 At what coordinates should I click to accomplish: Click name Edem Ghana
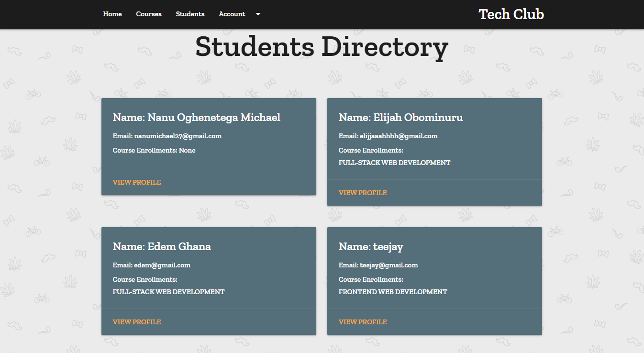point(162,246)
